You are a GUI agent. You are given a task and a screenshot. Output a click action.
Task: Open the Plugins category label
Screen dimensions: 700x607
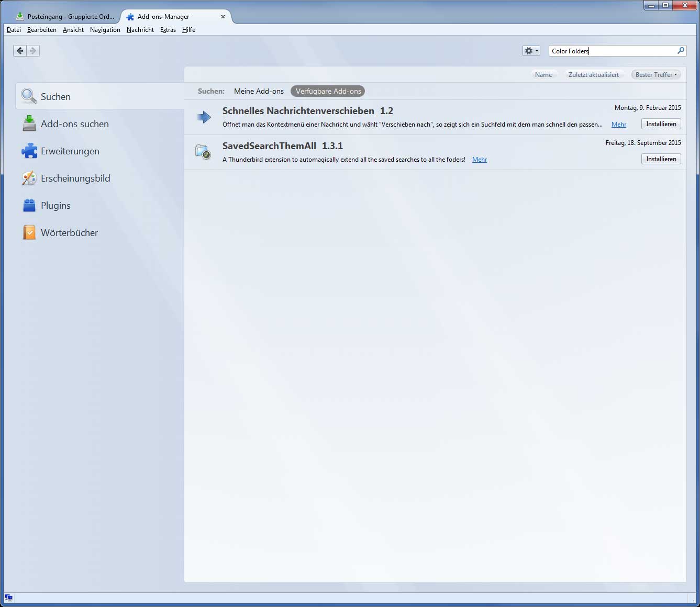click(x=55, y=206)
